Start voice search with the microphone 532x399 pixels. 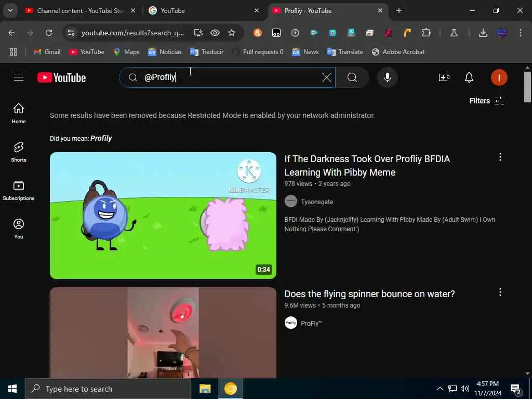point(387,77)
